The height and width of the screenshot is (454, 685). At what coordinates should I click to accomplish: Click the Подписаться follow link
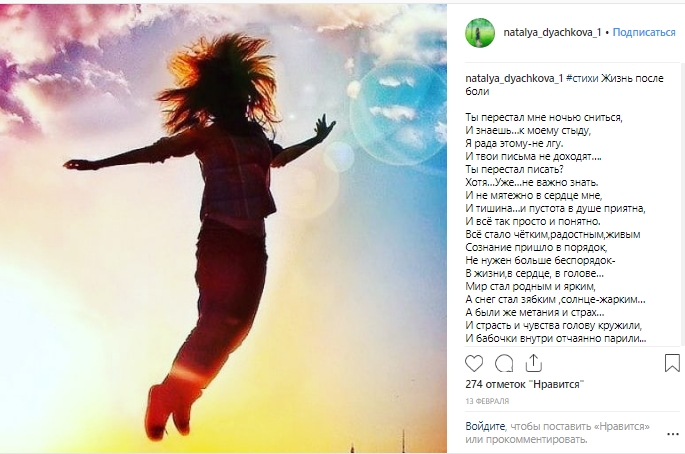coord(644,32)
